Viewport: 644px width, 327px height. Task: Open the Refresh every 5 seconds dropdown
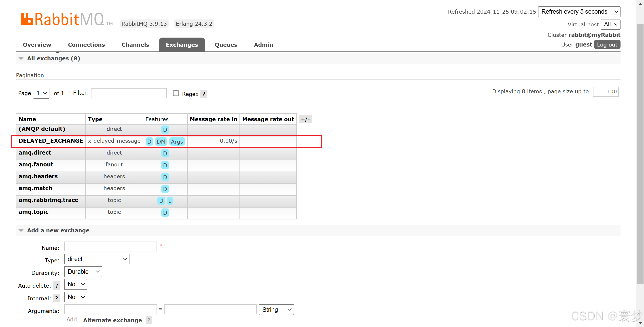(x=579, y=12)
